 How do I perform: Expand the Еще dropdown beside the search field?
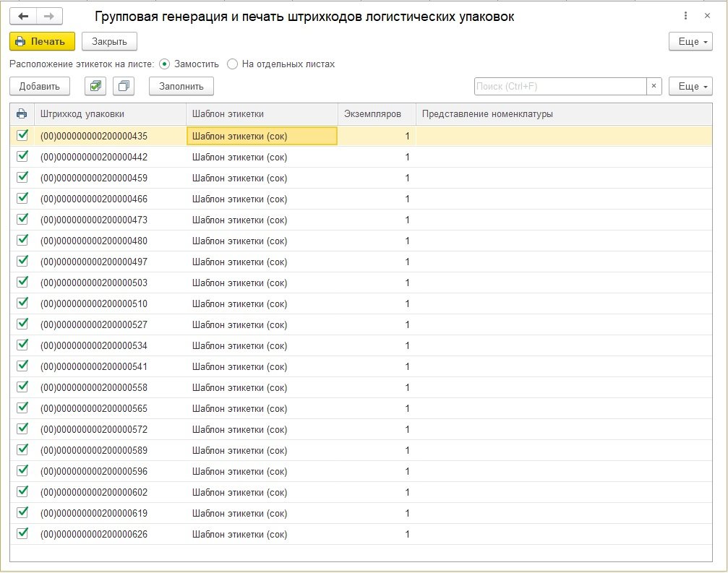tap(690, 87)
